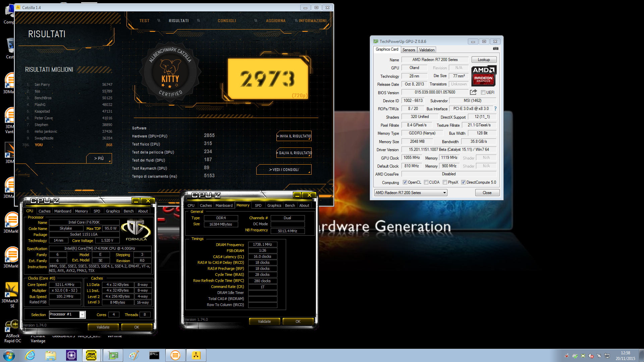Image resolution: width=644 pixels, height=362 pixels.
Task: Click the Catzilla title bar app icon
Action: point(18,7)
